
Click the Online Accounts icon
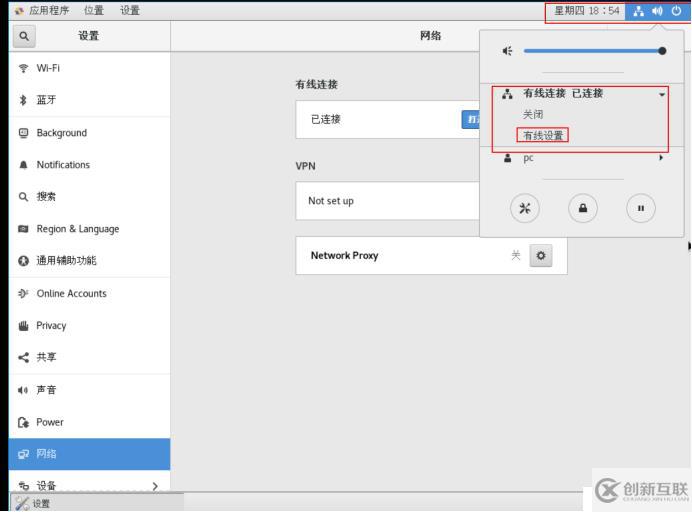pos(23,294)
